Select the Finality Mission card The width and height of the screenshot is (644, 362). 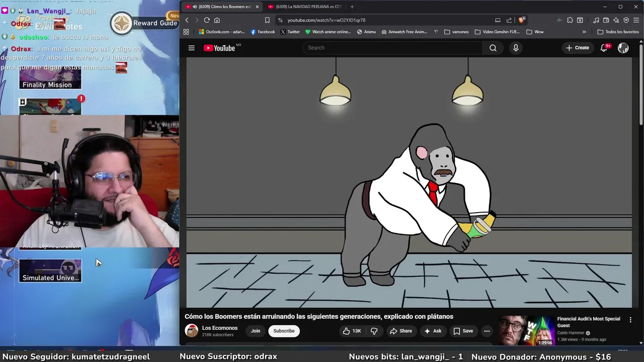[x=50, y=79]
